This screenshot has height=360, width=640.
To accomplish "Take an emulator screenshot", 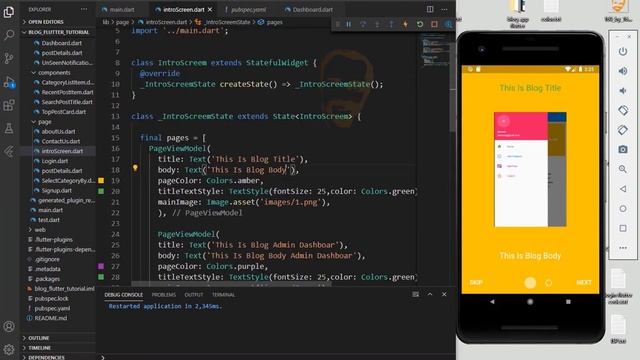I will click(622, 149).
